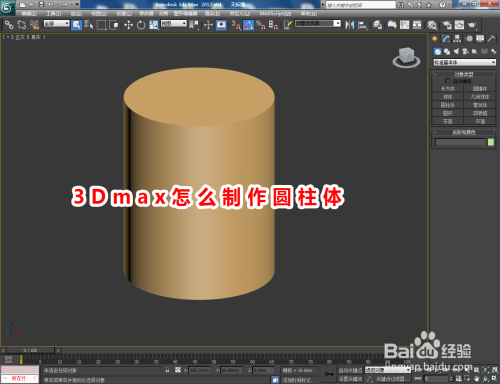Click the Use Pivot Point Center icon
Screen dimensions: 500x384
click(194, 25)
